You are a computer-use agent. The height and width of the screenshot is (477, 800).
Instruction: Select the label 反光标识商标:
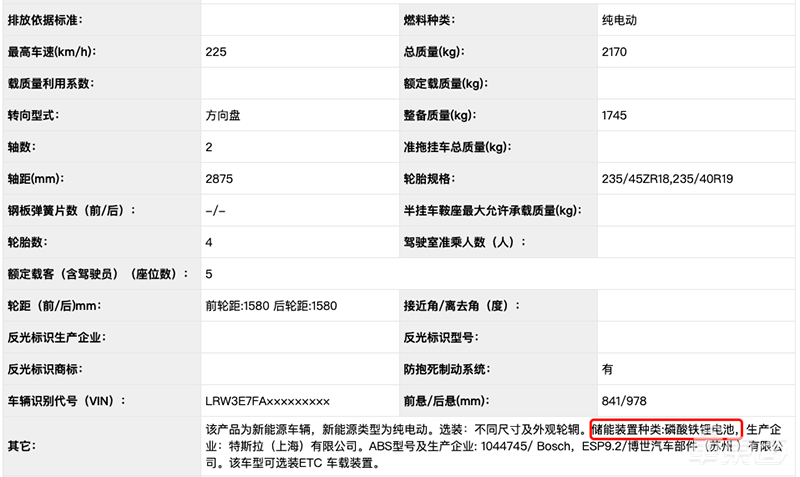(45, 369)
